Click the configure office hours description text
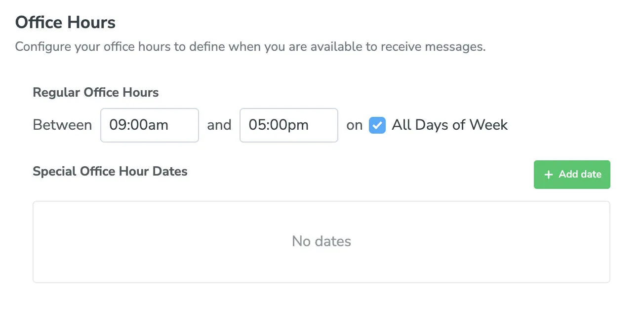Screen dimensions: 644x327 [250, 46]
